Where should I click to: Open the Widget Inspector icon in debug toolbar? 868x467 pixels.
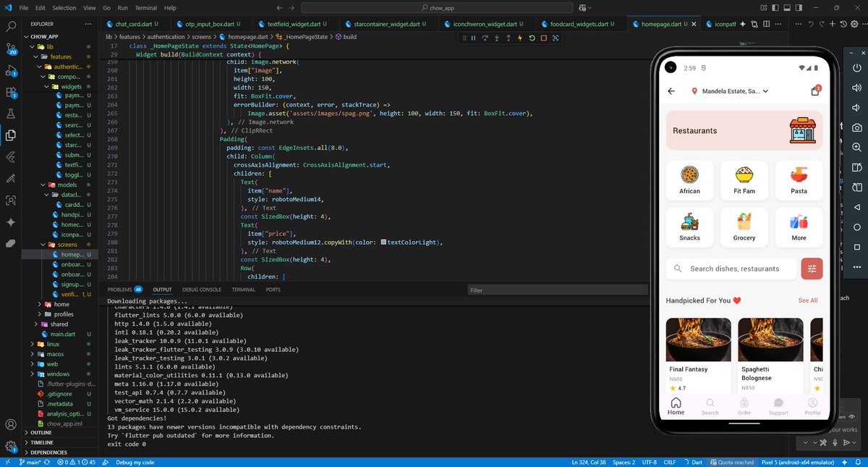point(555,38)
